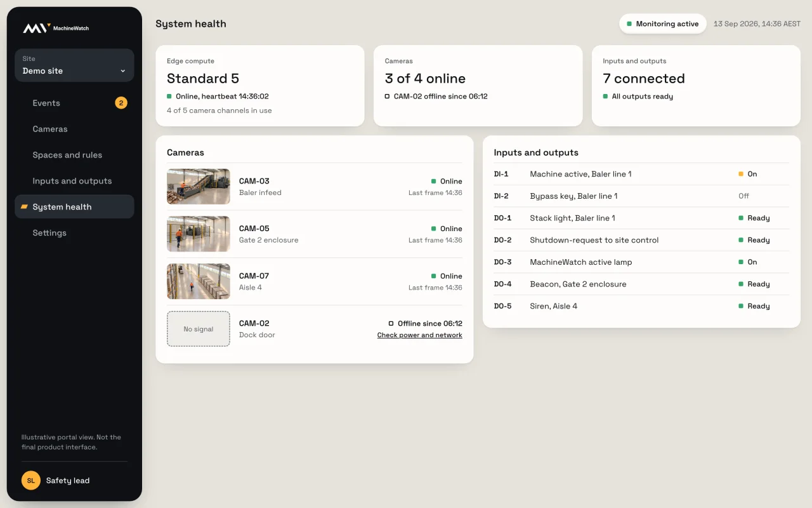
Task: Open Settings from the sidebar
Action: coord(74,233)
